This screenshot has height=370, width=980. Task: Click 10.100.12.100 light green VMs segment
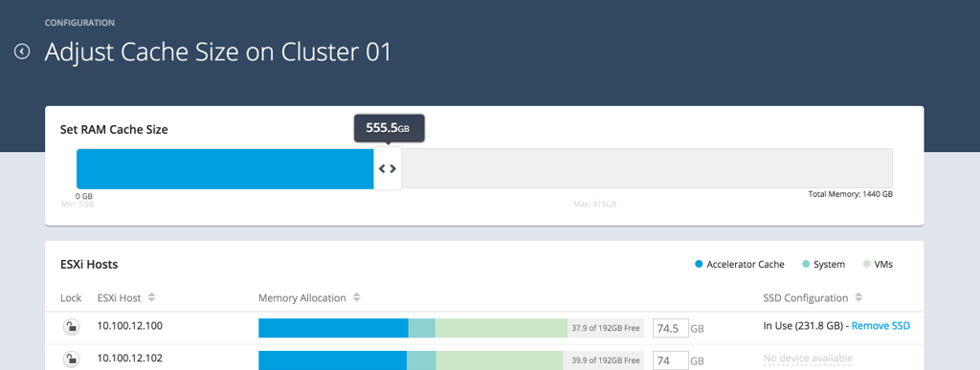[501, 328]
